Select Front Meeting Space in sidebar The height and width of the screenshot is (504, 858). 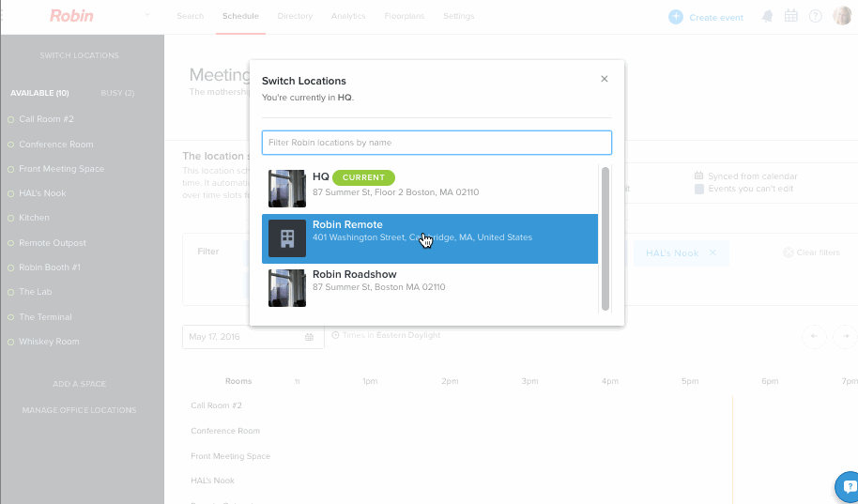point(62,169)
